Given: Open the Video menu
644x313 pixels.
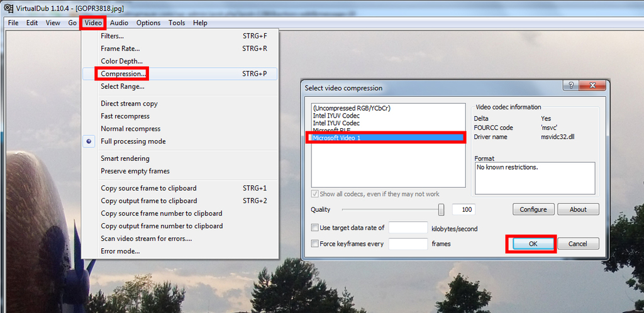Looking at the screenshot, I should pos(93,23).
